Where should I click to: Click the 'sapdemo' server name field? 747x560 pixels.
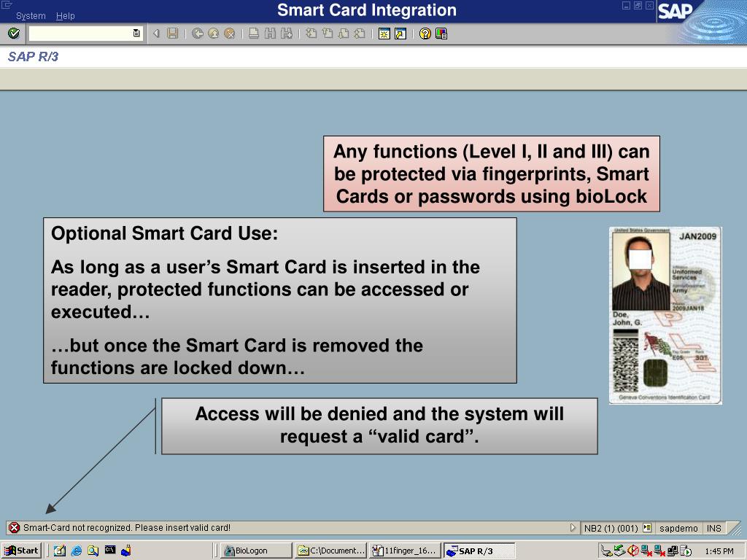coord(678,528)
